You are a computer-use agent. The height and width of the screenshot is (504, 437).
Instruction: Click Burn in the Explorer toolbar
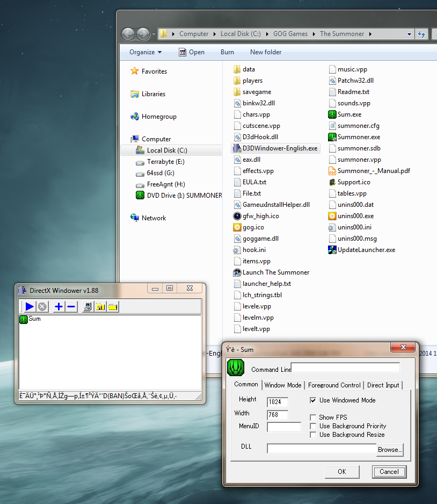pyautogui.click(x=227, y=52)
